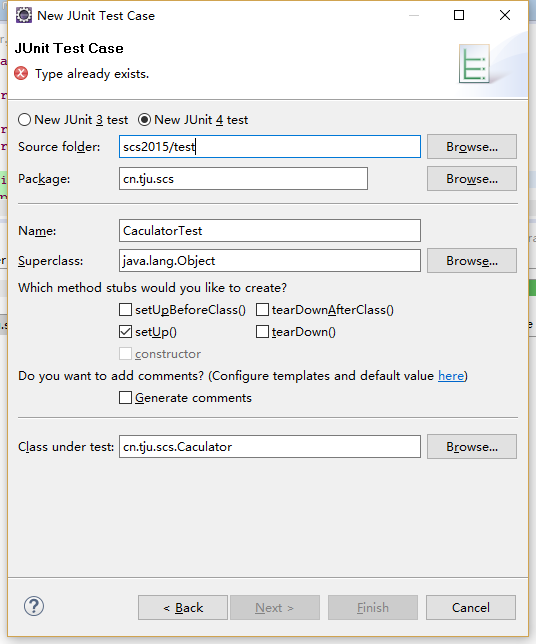Focus the Name field CaculatorTest
Screen dimensions: 536x644
tap(270, 230)
